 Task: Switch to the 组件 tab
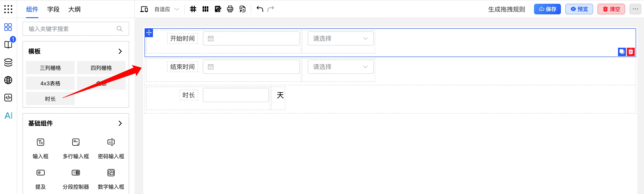[32, 9]
